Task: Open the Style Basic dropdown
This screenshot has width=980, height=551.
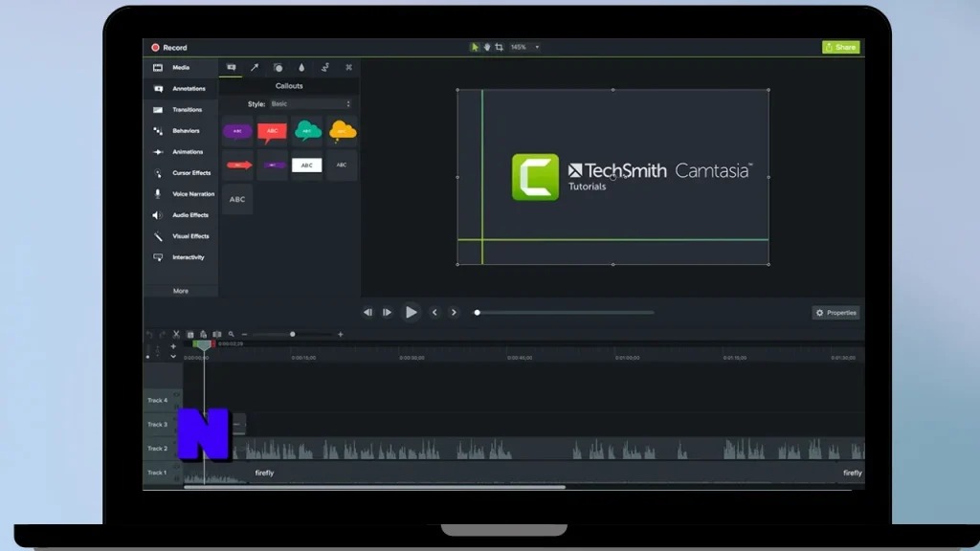Action: pos(311,103)
